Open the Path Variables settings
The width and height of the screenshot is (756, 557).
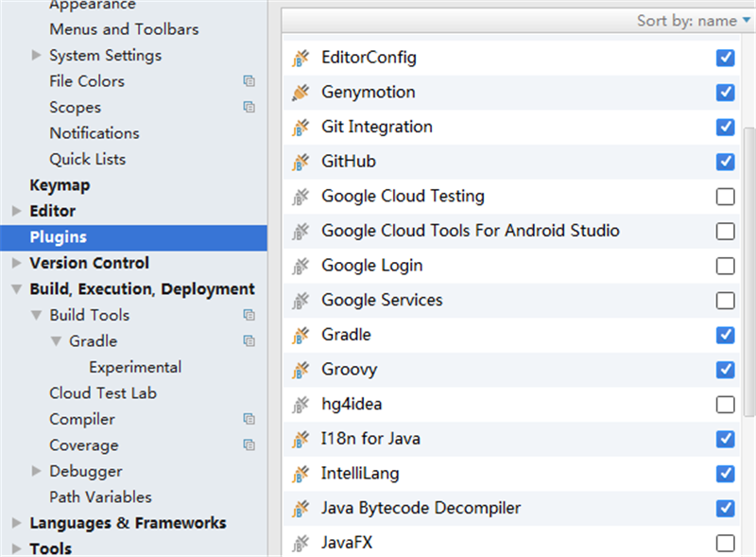tap(101, 497)
